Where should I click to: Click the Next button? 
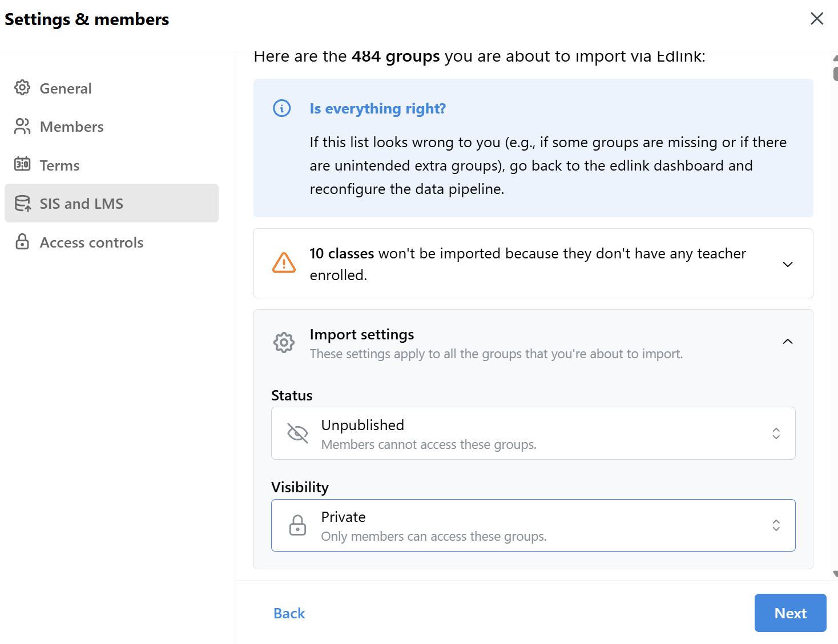point(791,613)
